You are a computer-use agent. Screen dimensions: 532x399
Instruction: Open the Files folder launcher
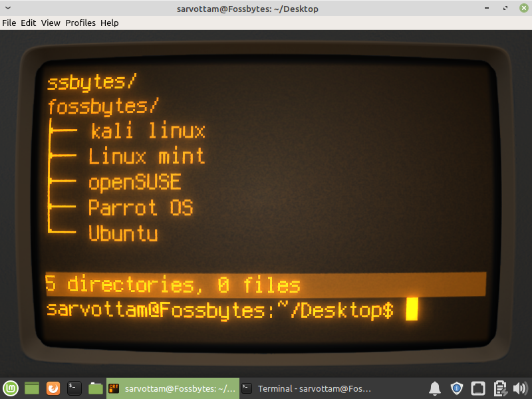click(96, 388)
